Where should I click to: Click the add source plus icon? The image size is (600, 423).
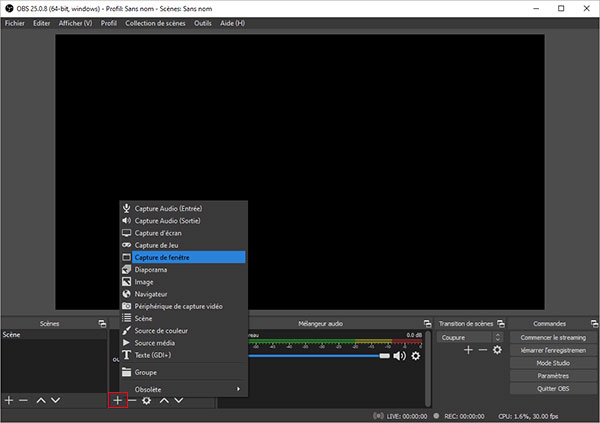117,400
